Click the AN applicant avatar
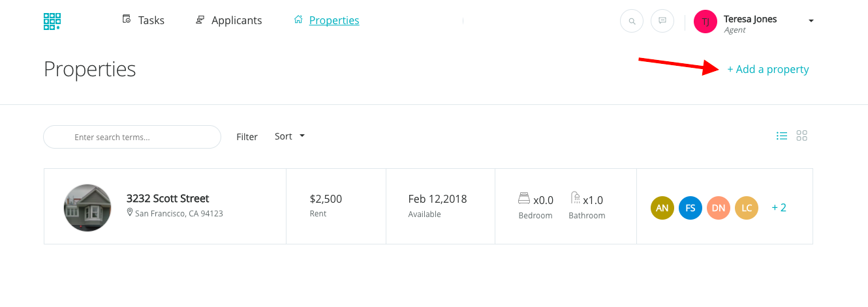The width and height of the screenshot is (868, 307). (662, 208)
